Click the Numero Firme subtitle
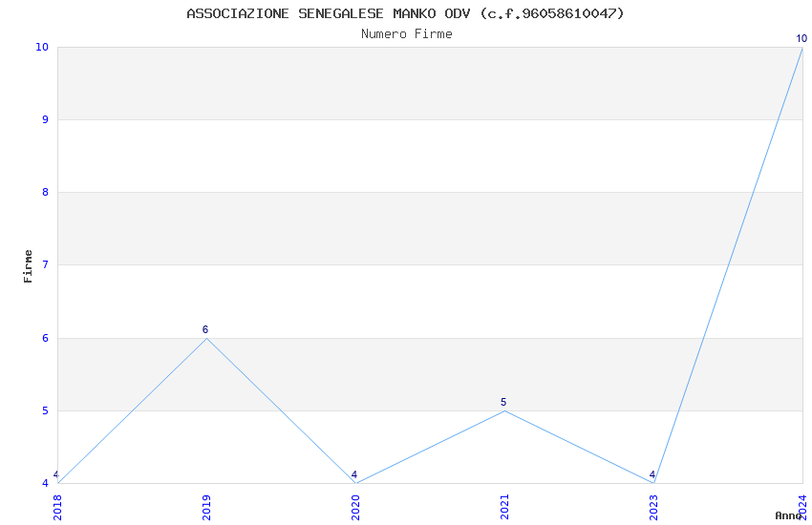This screenshot has width=812, height=525. click(407, 33)
